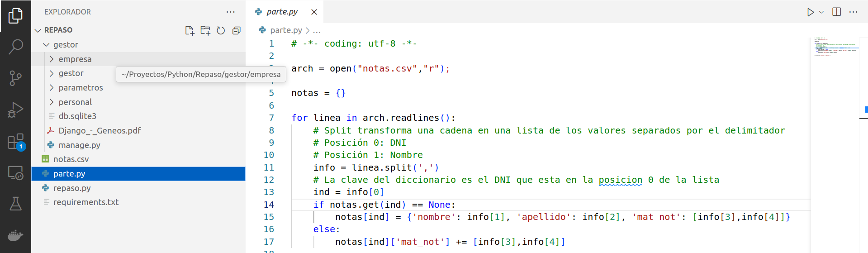Click the New File icon
This screenshot has width=868, height=253.
pos(190,30)
